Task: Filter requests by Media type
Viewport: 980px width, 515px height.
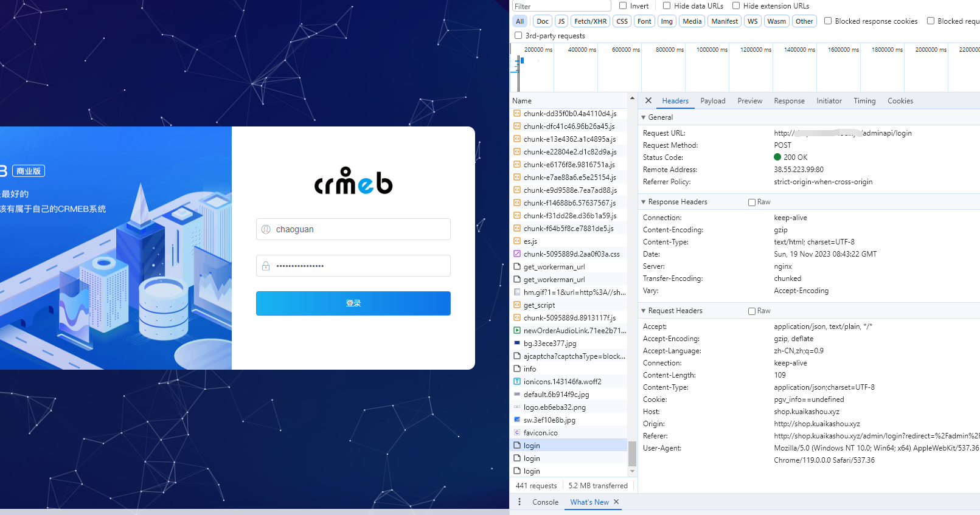Action: click(x=692, y=21)
